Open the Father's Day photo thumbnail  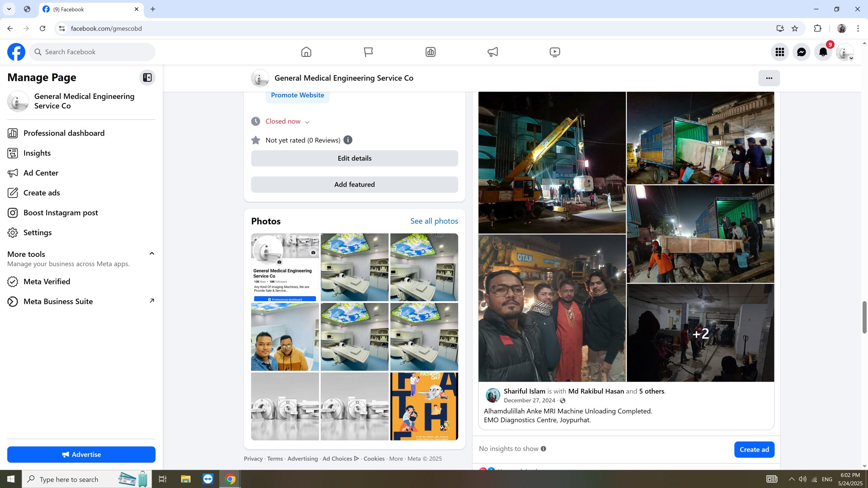click(x=424, y=406)
